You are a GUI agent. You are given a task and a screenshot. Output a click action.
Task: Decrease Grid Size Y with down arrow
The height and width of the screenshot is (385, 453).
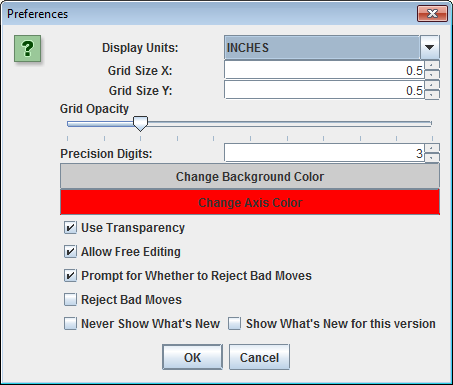[432, 95]
